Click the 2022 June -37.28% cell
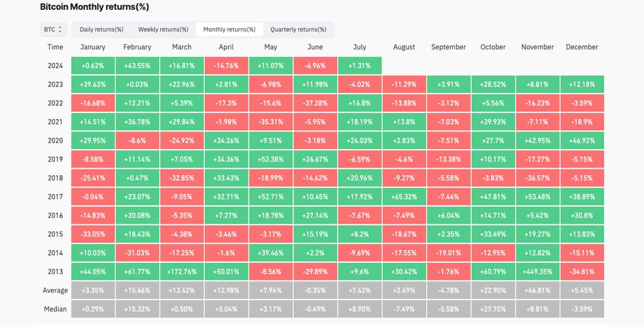The image size is (644, 327). 315,103
